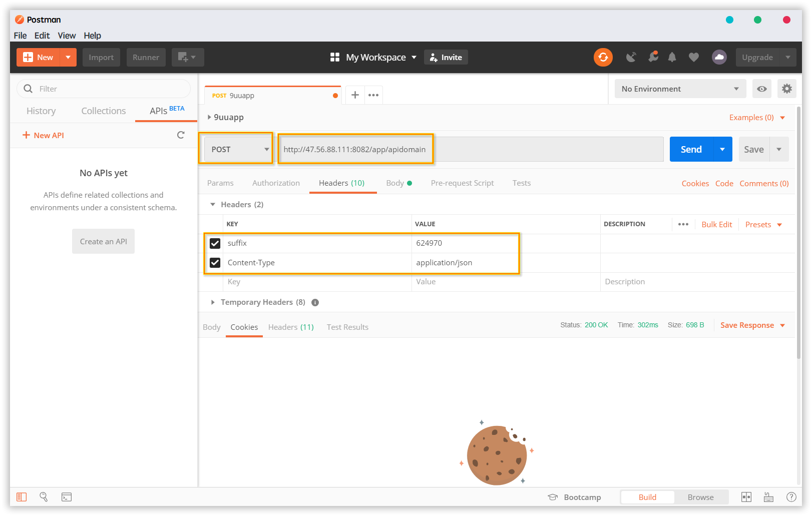Add a new request tab
This screenshot has height=516, width=812.
tap(355, 95)
